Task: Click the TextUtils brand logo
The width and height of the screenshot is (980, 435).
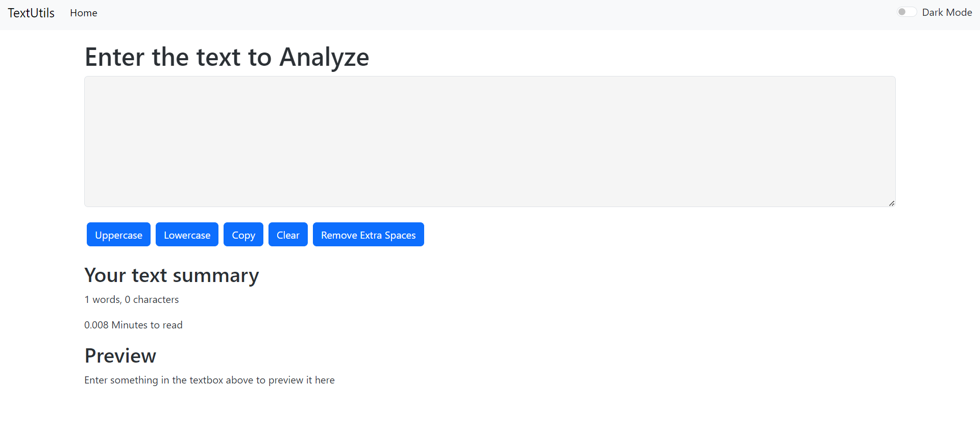Action: (31, 13)
